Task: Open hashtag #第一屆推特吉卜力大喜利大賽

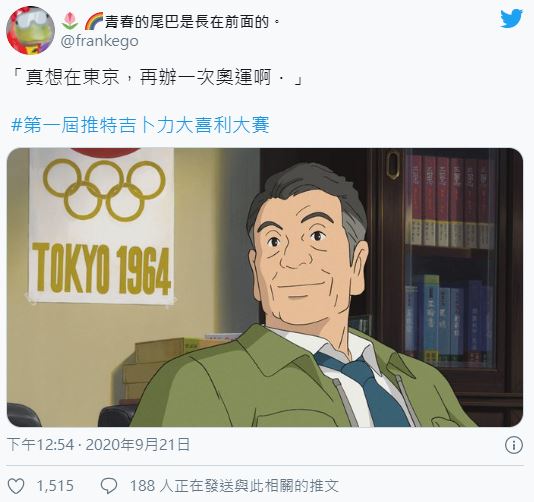Action: click(x=140, y=125)
